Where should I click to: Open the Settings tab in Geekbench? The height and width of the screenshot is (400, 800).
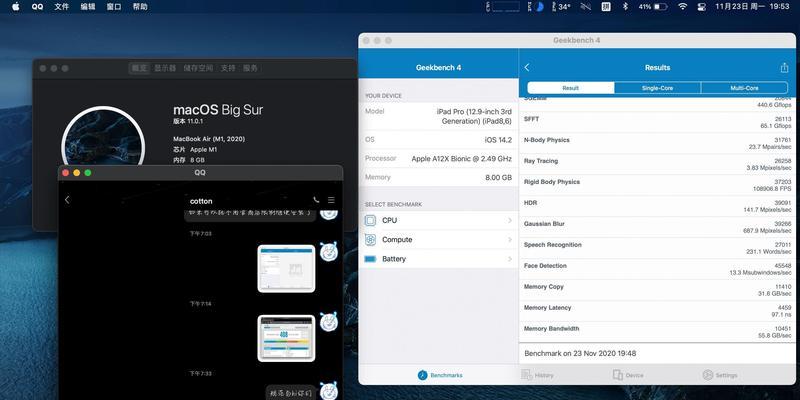tap(720, 375)
